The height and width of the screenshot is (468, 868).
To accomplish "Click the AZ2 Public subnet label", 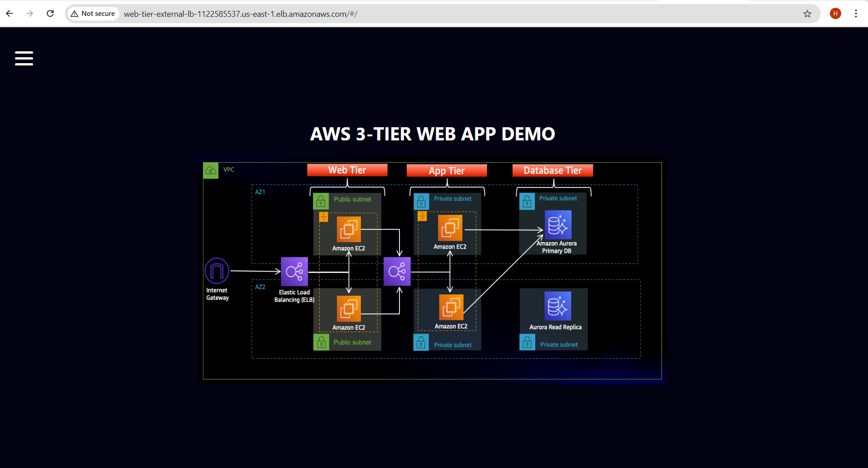I will (352, 343).
